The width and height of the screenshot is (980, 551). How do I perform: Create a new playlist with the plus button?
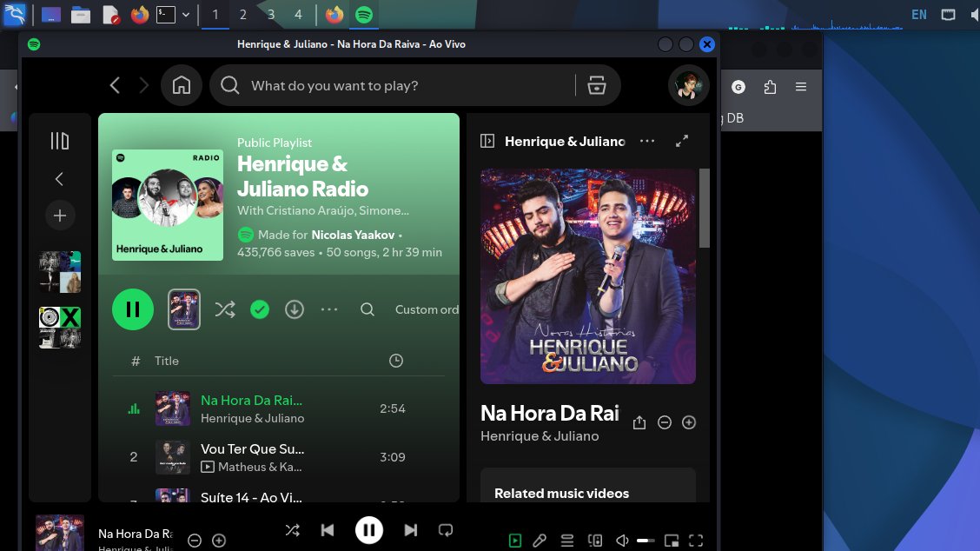pyautogui.click(x=60, y=216)
